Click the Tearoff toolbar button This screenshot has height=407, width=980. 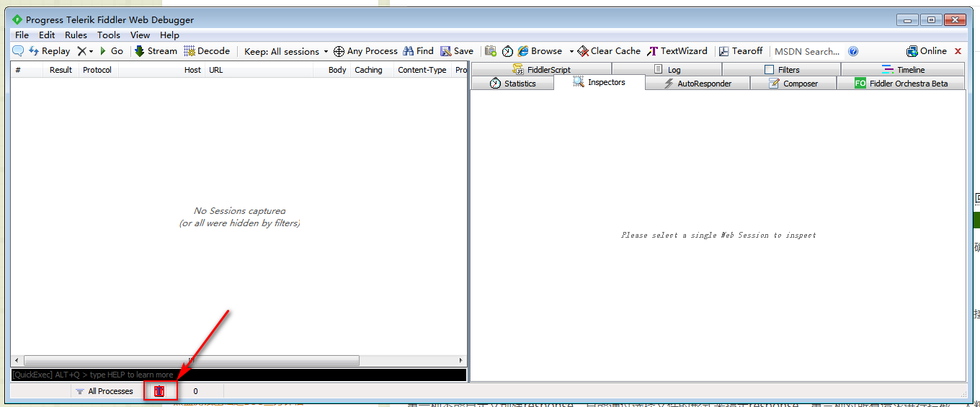coord(740,51)
